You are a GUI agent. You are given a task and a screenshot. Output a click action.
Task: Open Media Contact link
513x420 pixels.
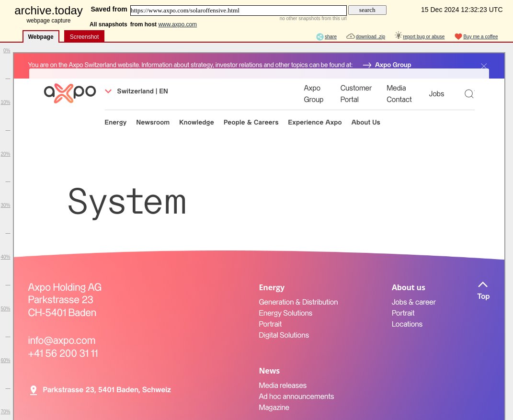pyautogui.click(x=399, y=94)
